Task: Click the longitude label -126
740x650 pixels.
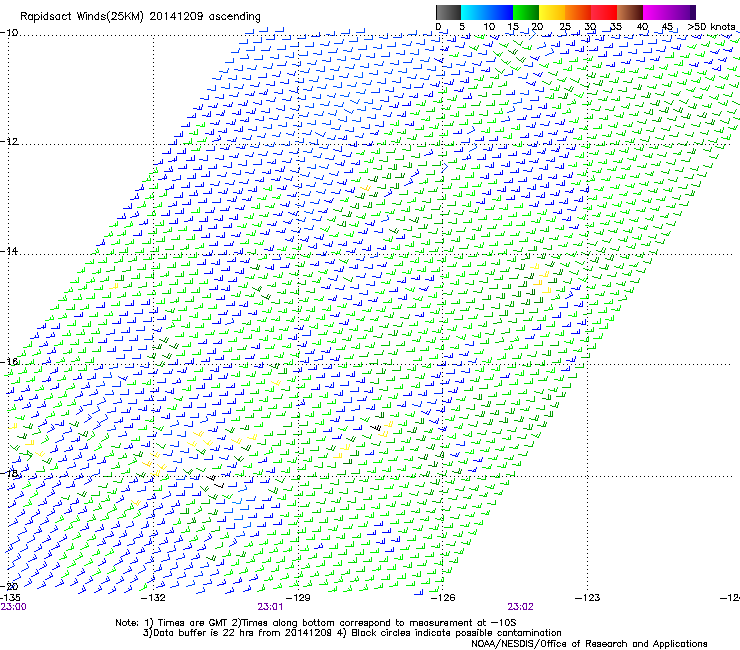Action: (443, 598)
